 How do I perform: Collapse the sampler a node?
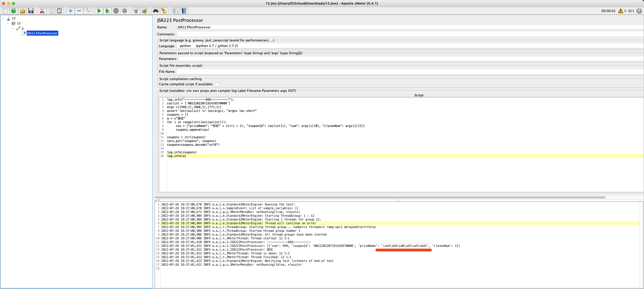point(13,28)
